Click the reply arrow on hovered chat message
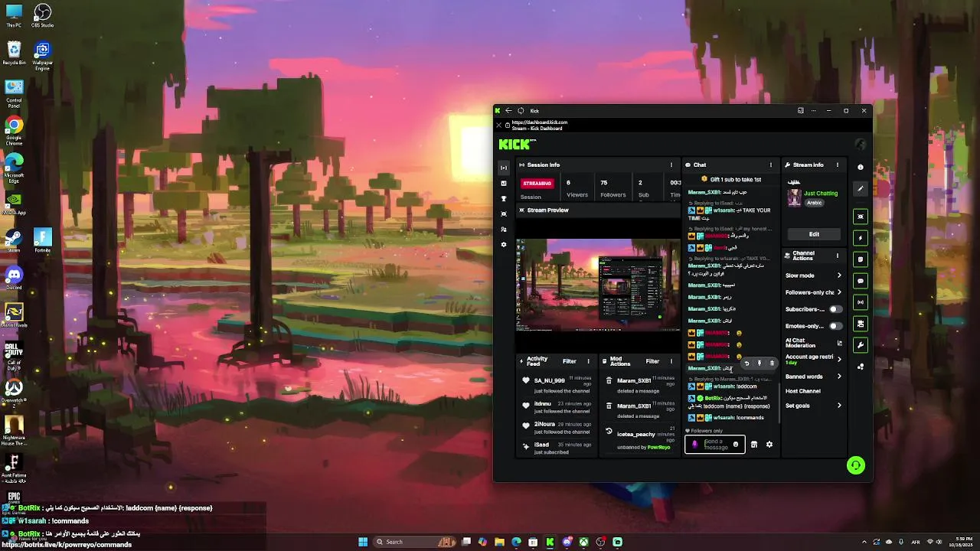The image size is (980, 551). click(747, 364)
